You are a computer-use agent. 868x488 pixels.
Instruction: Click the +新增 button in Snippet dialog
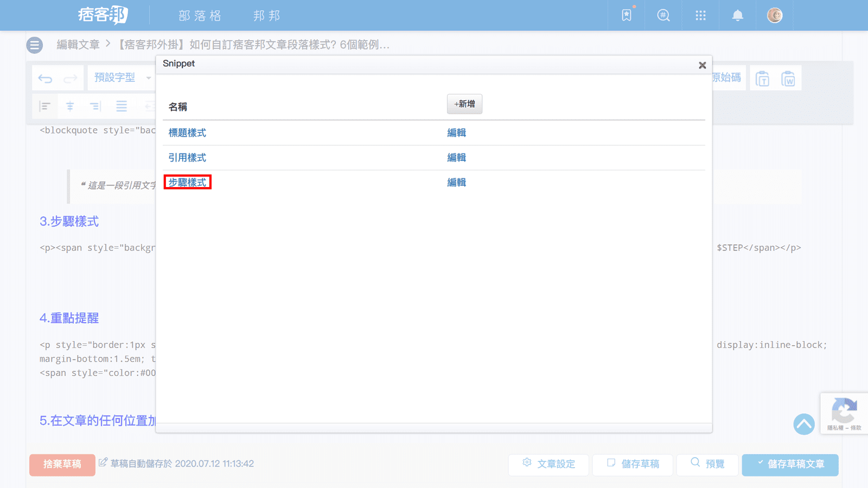tap(464, 104)
